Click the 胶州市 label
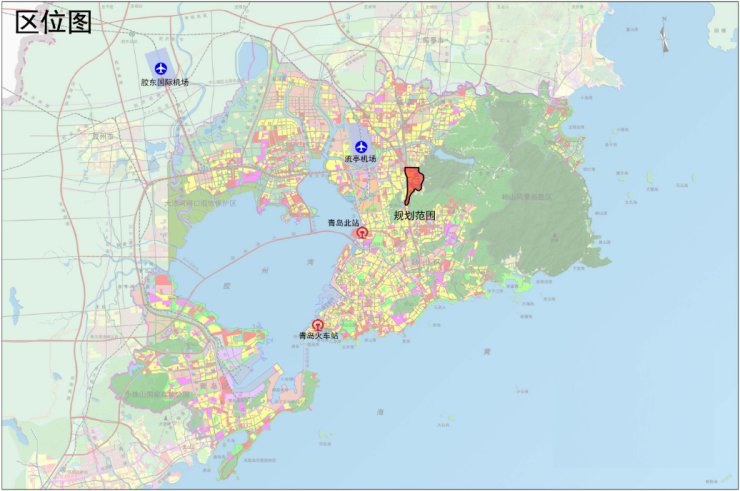This screenshot has height=491, width=740. pos(102,136)
